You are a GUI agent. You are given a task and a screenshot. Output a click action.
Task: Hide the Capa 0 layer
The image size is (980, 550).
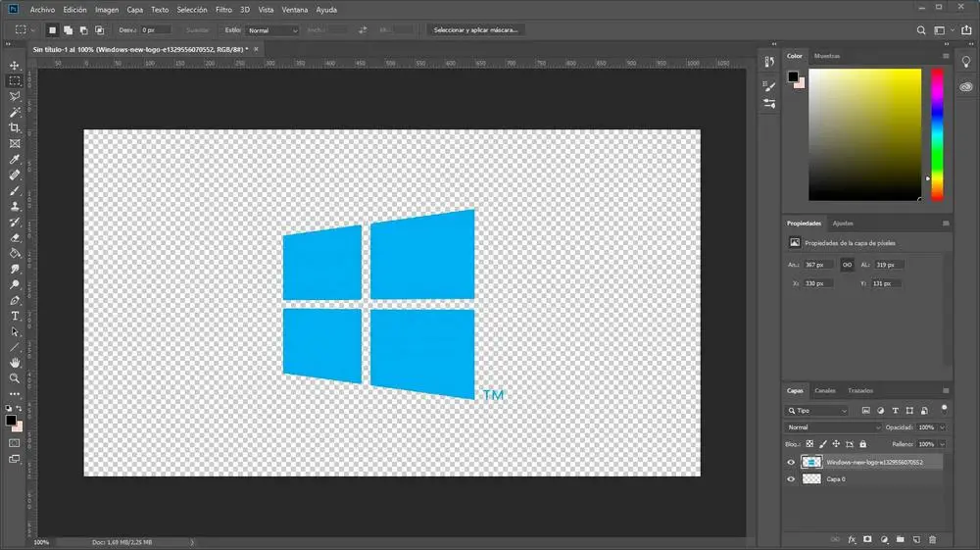pyautogui.click(x=791, y=479)
